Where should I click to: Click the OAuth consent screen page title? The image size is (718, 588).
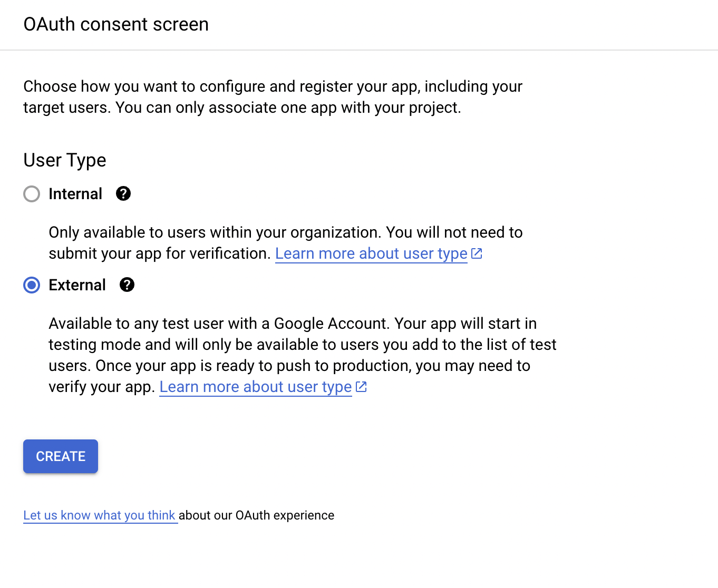[116, 24]
